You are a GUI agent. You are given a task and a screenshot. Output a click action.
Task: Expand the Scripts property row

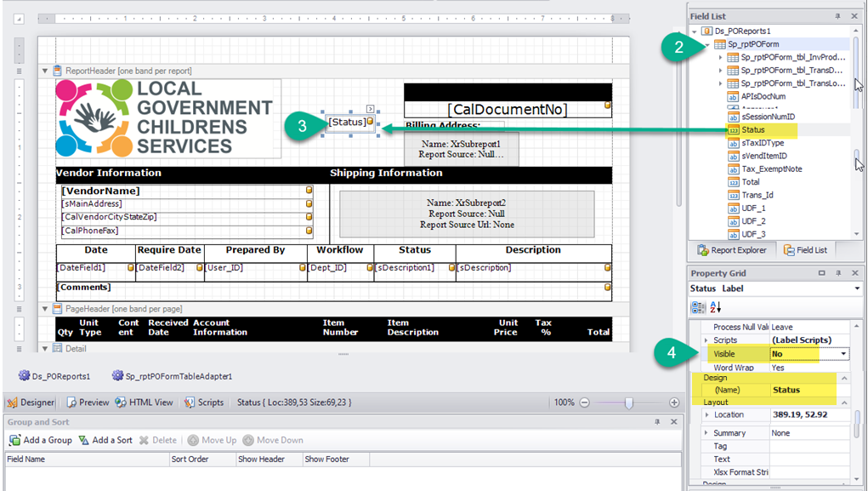pos(706,340)
